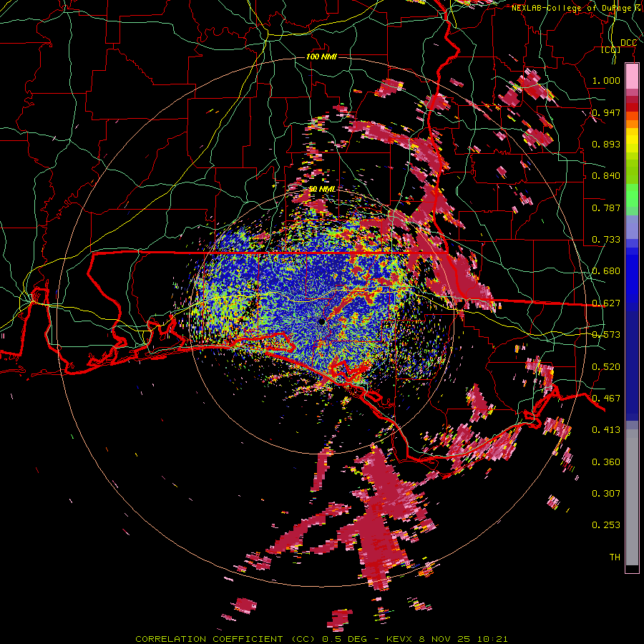Select the 0.840 scale value
644x644 pixels.
606,176
